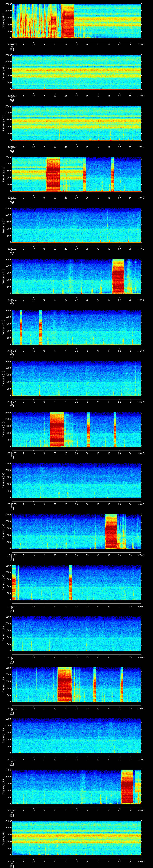Click the 20:43:00 start time label
Image resolution: width=153 pixels, height=868 pixels.
pyautogui.click(x=12, y=402)
